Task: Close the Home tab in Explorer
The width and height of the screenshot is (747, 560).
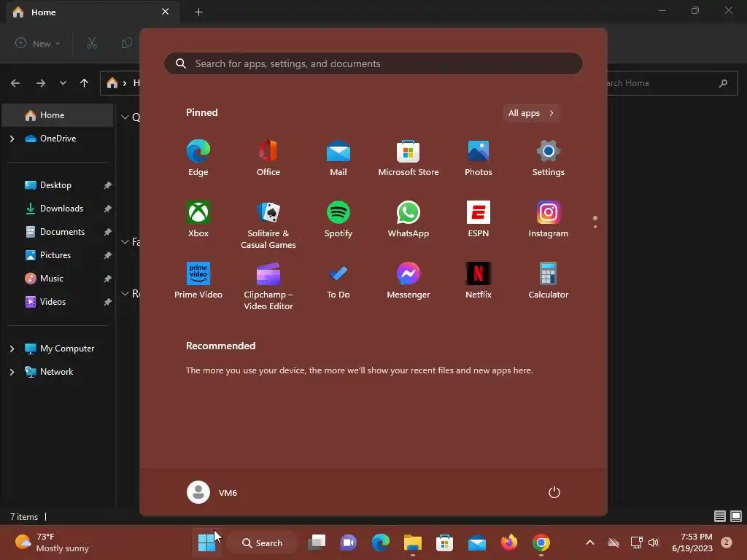Action: pos(166,12)
